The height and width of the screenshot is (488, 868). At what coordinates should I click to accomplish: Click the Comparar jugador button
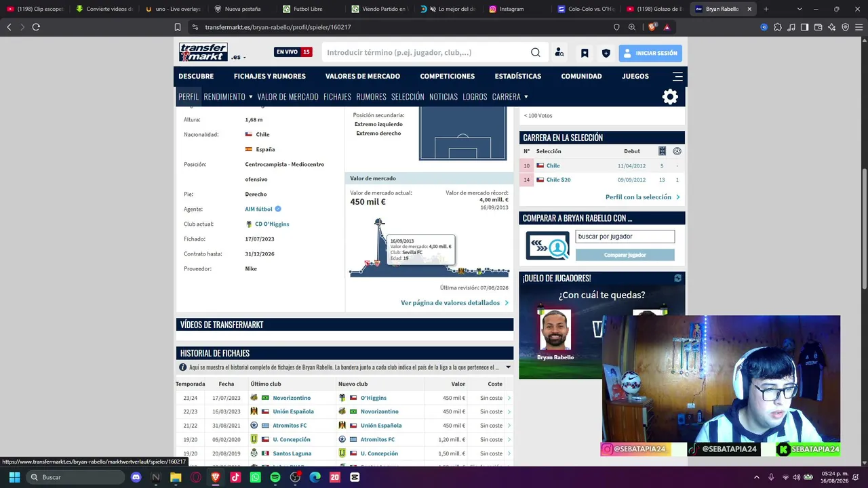pyautogui.click(x=625, y=255)
